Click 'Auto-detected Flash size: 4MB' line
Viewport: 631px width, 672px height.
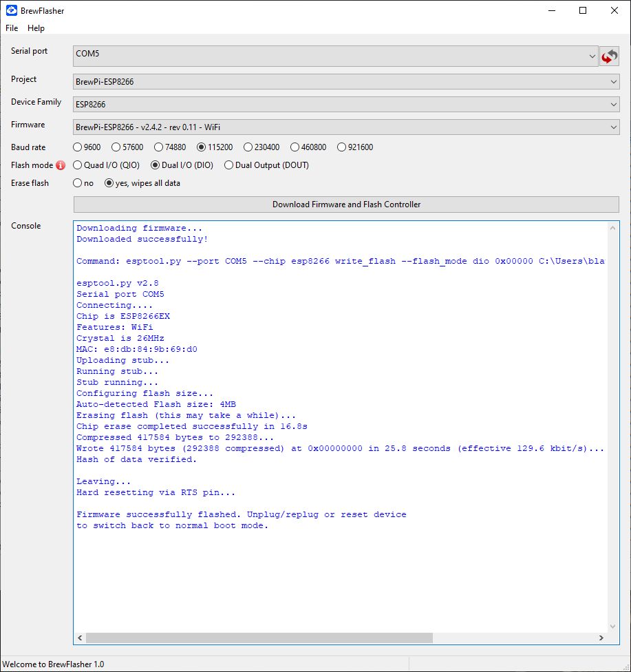coord(156,405)
